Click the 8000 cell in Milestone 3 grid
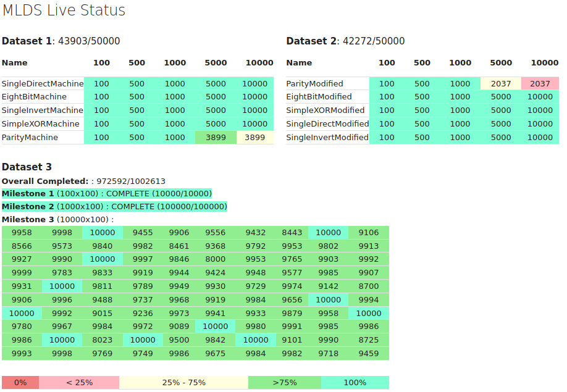Screen dimensions: 567x392 click(x=215, y=259)
